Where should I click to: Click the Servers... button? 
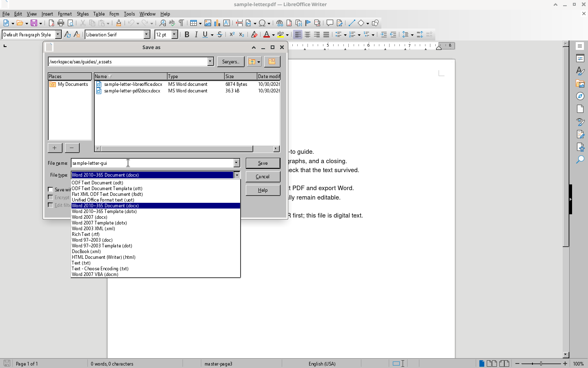(x=231, y=62)
